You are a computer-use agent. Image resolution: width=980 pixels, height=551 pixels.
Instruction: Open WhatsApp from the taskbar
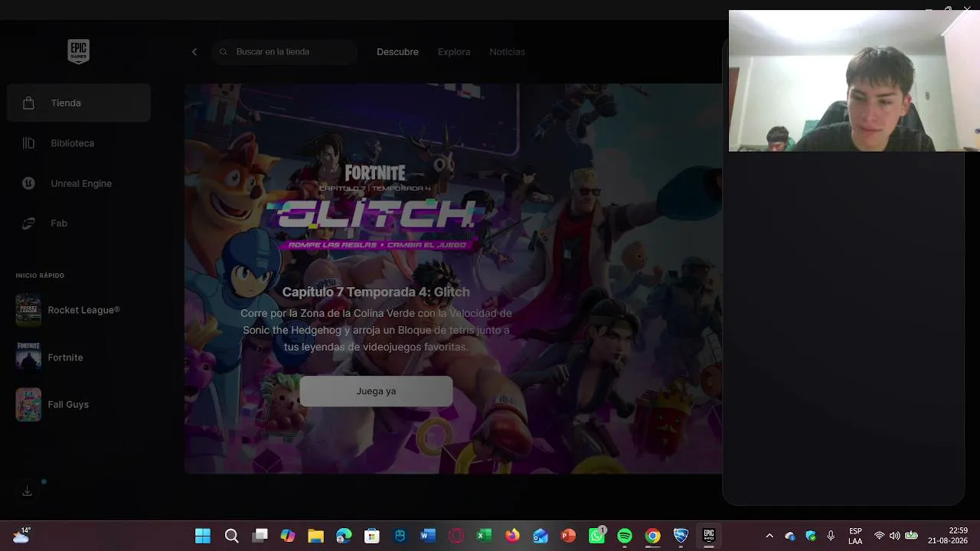pos(596,536)
